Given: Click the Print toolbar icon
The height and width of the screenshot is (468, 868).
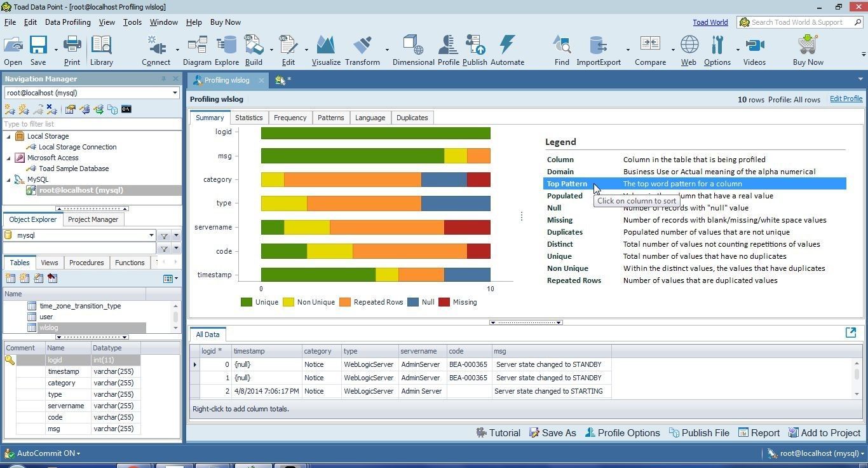Looking at the screenshot, I should pos(72,45).
